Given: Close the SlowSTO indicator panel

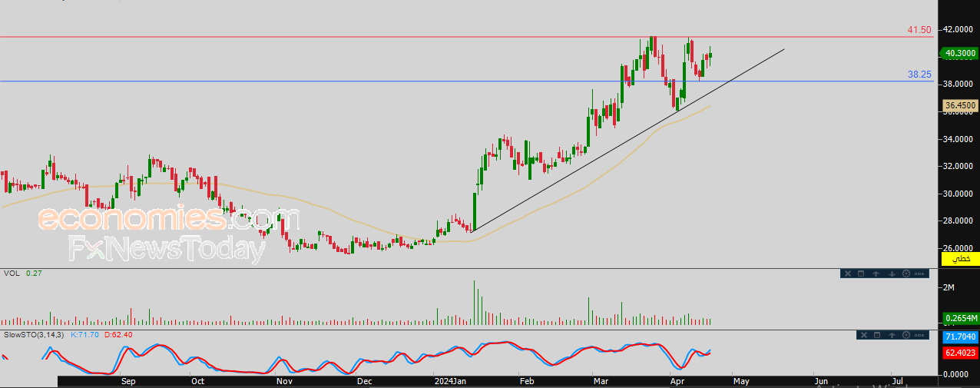Looking at the screenshot, I should point(864,335).
